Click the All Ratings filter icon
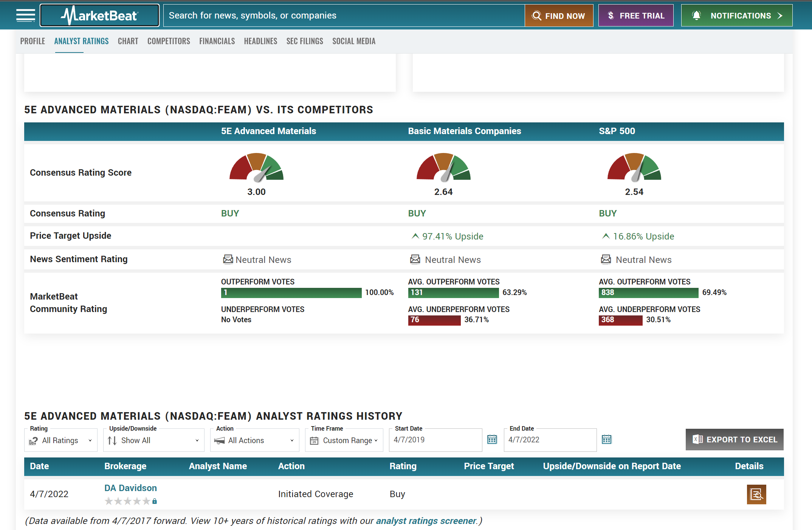 point(33,440)
